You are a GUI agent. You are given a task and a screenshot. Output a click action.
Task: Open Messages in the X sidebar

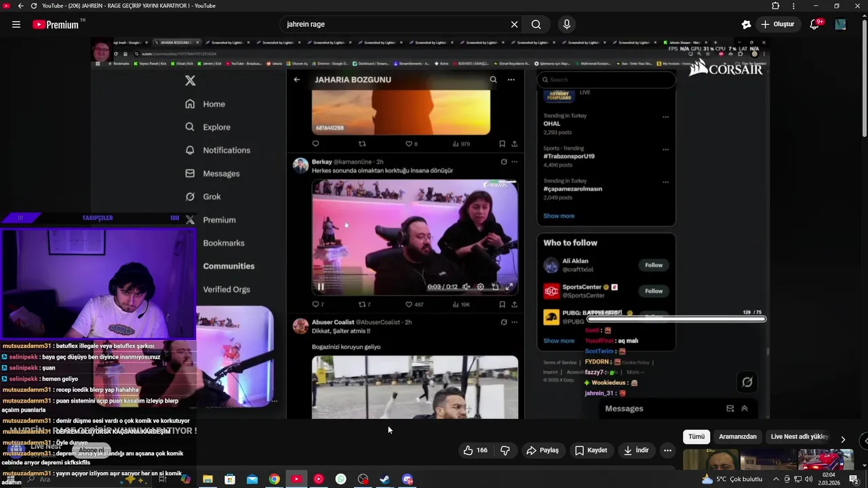click(212, 174)
